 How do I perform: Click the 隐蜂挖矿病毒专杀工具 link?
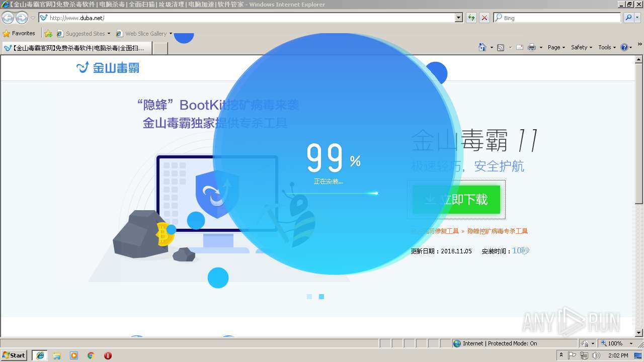point(498,231)
